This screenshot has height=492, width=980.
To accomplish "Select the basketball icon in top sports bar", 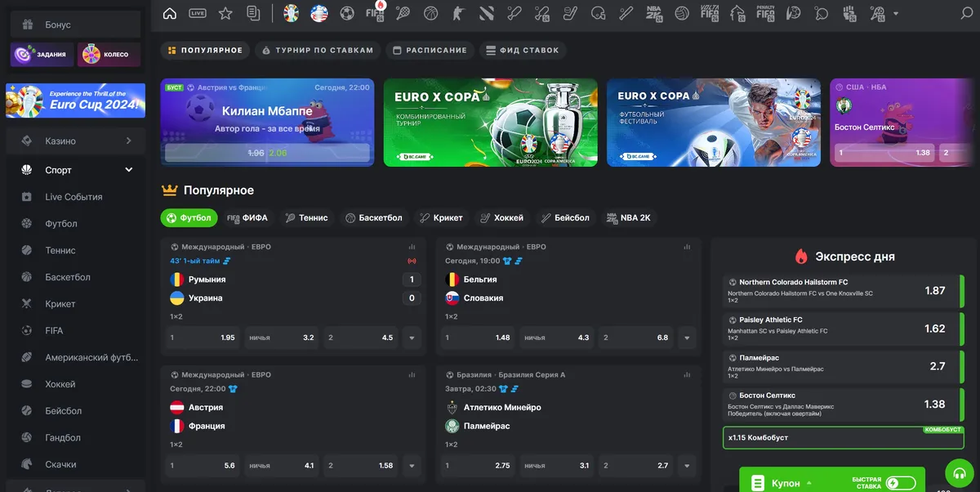I will pyautogui.click(x=430, y=13).
